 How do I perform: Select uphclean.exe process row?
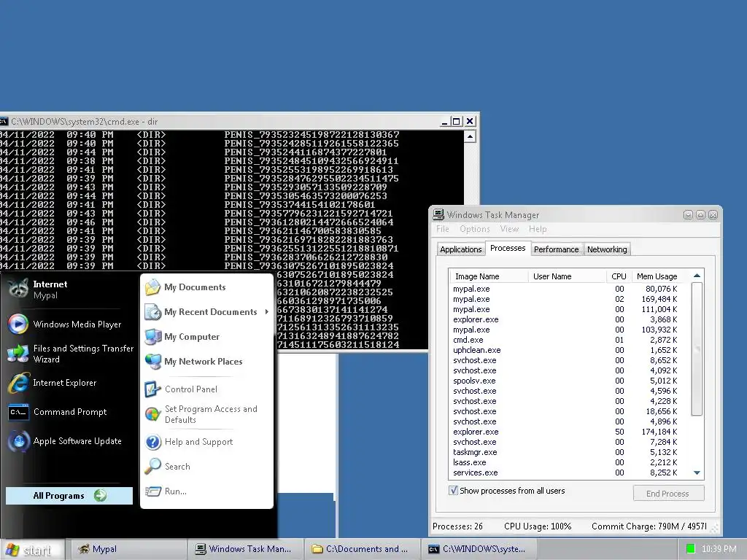point(569,350)
